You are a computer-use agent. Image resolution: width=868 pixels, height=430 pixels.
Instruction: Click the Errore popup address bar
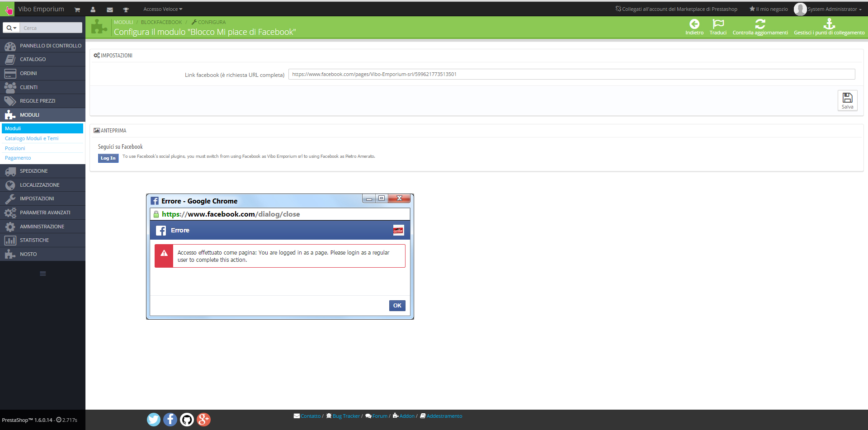pyautogui.click(x=280, y=214)
